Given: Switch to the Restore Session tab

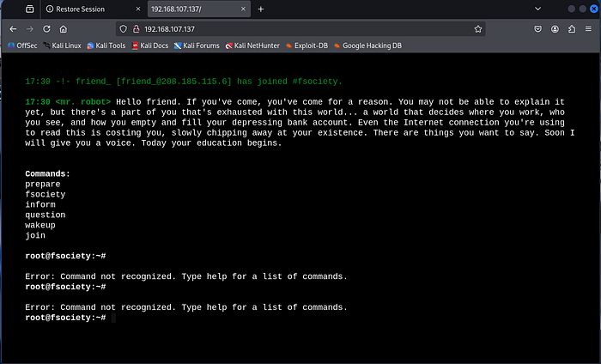Looking at the screenshot, I should click(93, 9).
